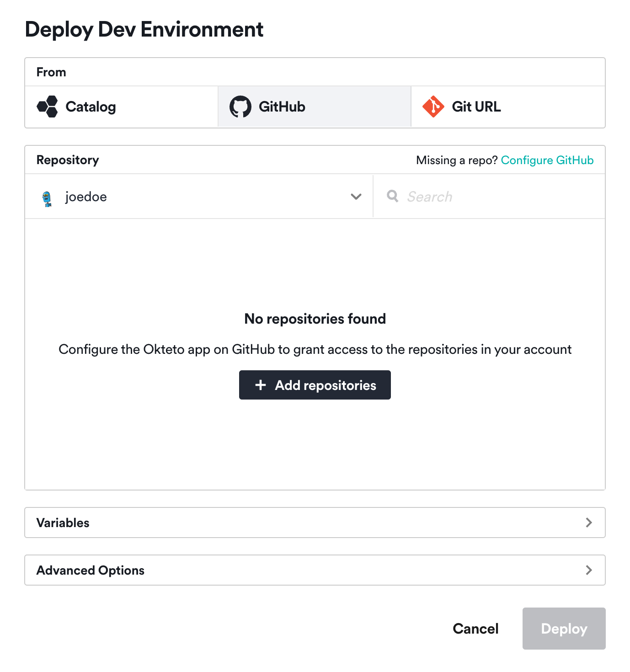The width and height of the screenshot is (630, 672).
Task: Click the disabled Deploy button
Action: pyautogui.click(x=564, y=629)
